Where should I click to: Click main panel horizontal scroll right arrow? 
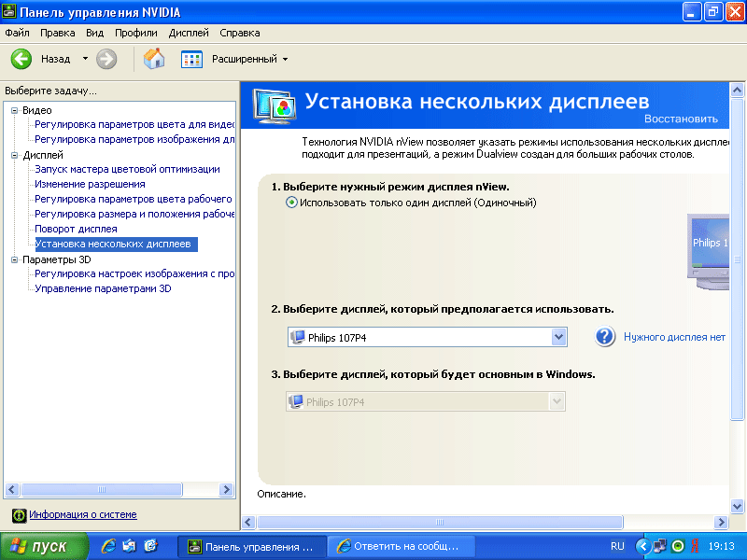721,523
